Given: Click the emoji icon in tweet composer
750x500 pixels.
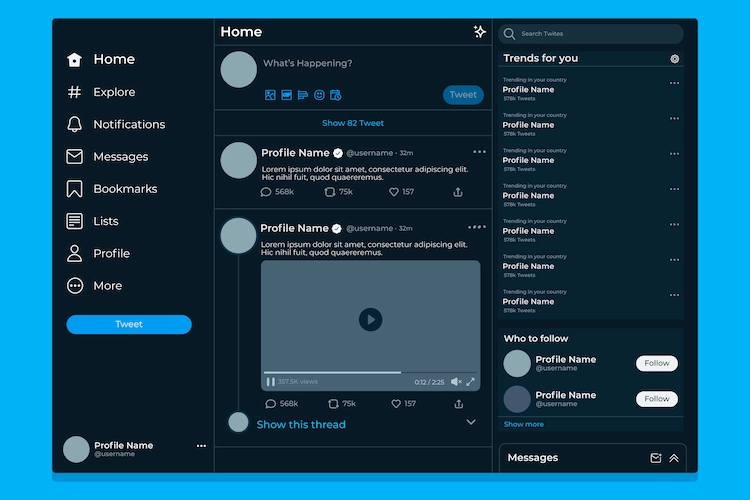Looking at the screenshot, I should 319,95.
